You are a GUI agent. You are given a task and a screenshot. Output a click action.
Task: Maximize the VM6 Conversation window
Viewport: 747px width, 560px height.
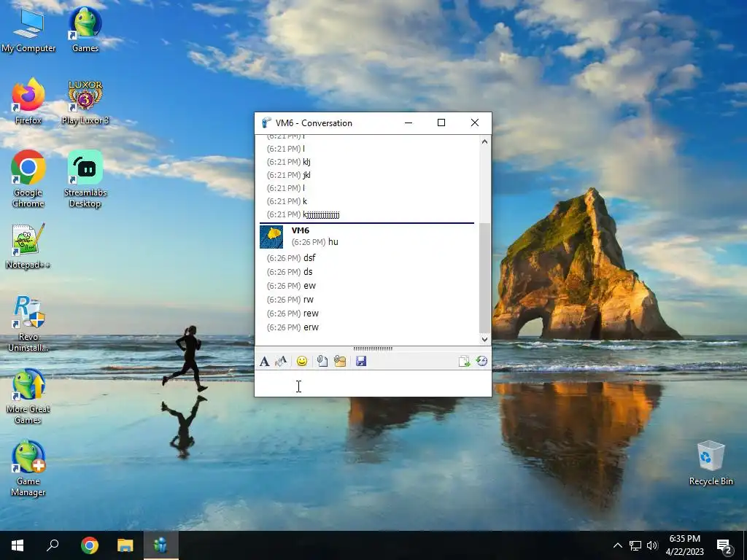[441, 122]
